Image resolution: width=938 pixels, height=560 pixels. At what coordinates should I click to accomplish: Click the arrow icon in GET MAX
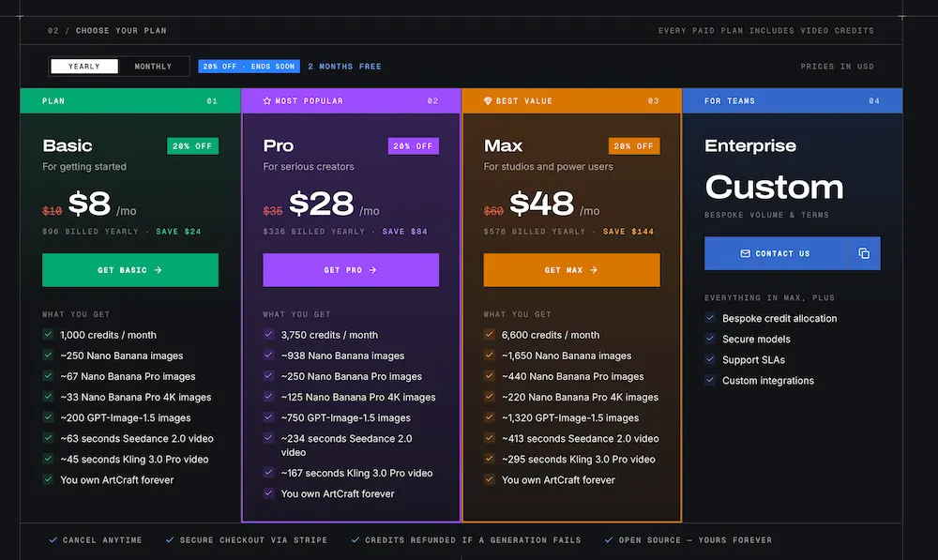coord(594,270)
